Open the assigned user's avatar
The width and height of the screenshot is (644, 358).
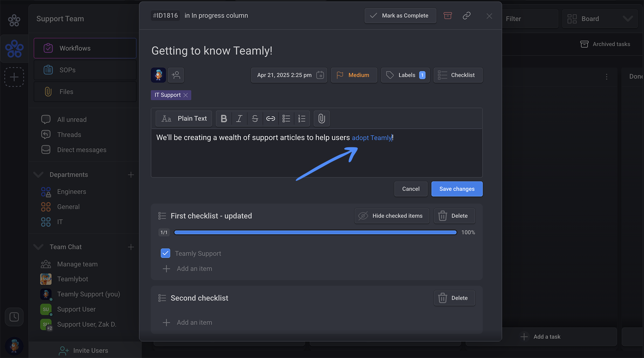[158, 75]
